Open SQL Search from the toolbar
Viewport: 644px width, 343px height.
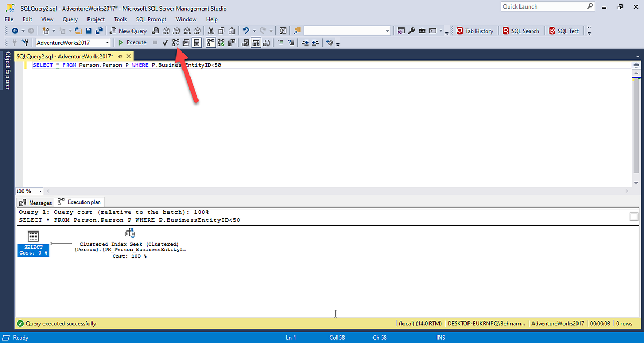pos(521,31)
